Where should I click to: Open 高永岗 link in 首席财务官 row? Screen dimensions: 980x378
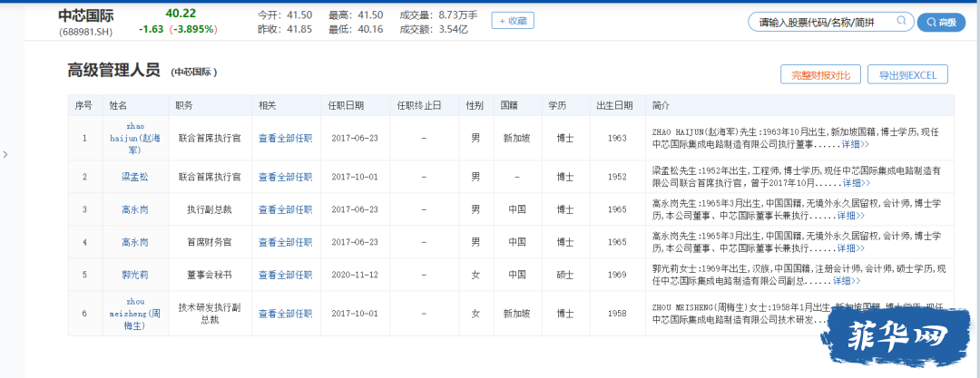click(x=135, y=242)
